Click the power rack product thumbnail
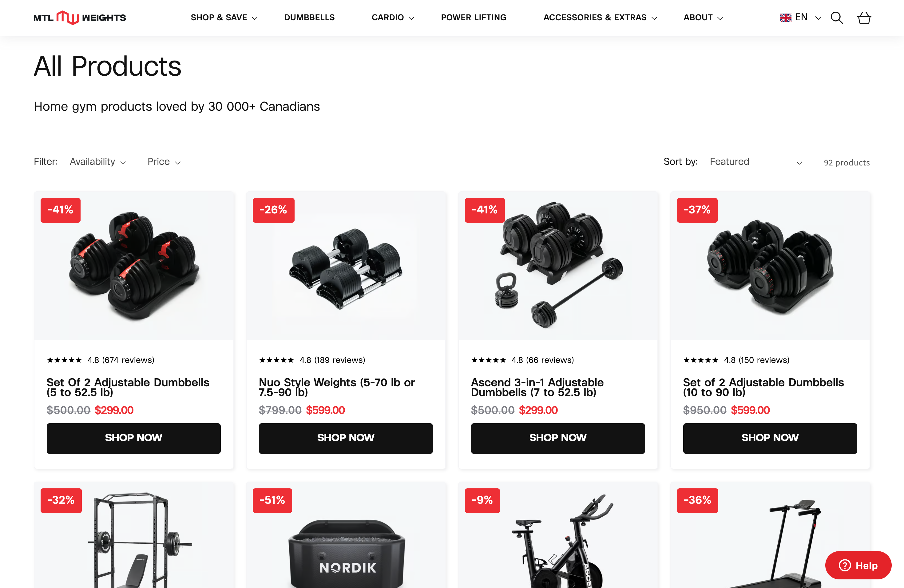904x588 pixels. [x=134, y=535]
